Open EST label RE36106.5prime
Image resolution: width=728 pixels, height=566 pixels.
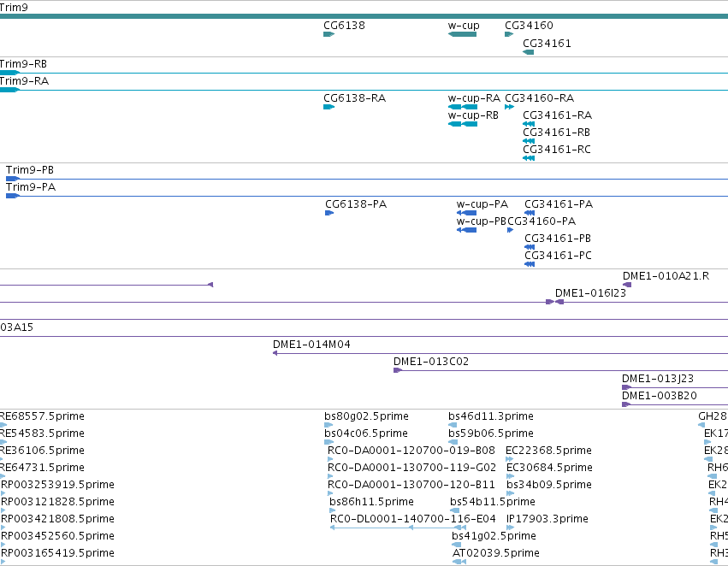(x=42, y=451)
